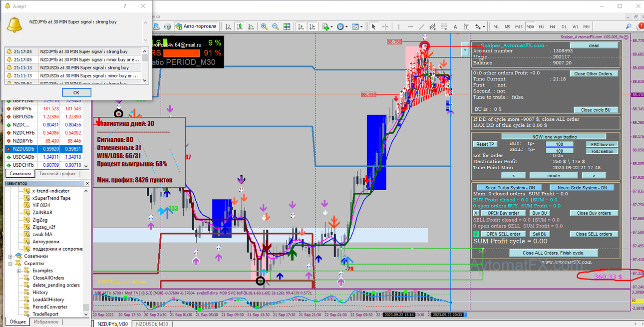644x327 pixels.
Task: Click Close cycle BU button
Action: pos(596,110)
